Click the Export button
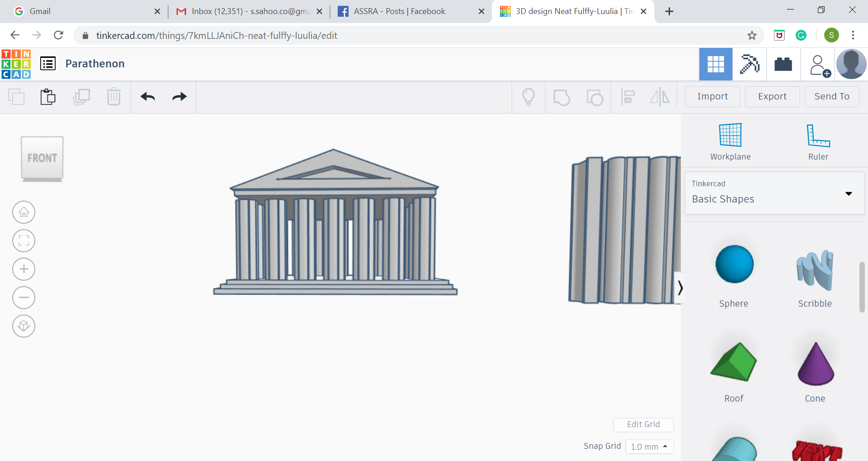Viewport: 868px width, 461px height. pos(772,97)
